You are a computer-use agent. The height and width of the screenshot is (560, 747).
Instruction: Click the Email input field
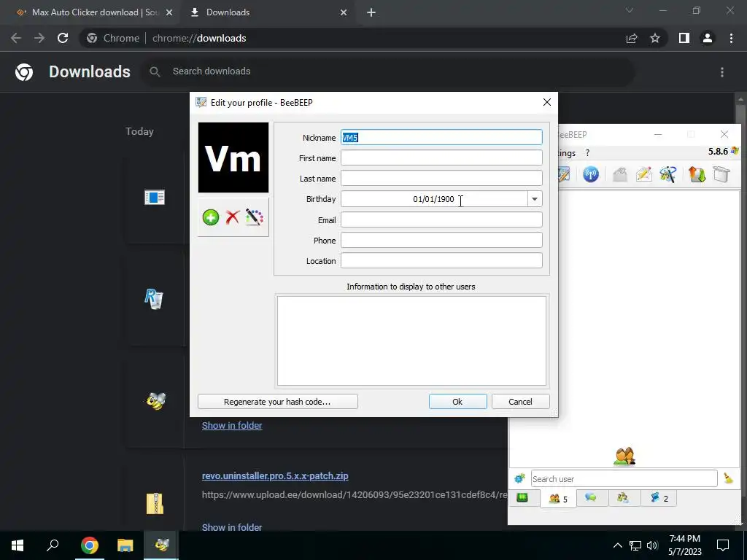click(x=441, y=220)
